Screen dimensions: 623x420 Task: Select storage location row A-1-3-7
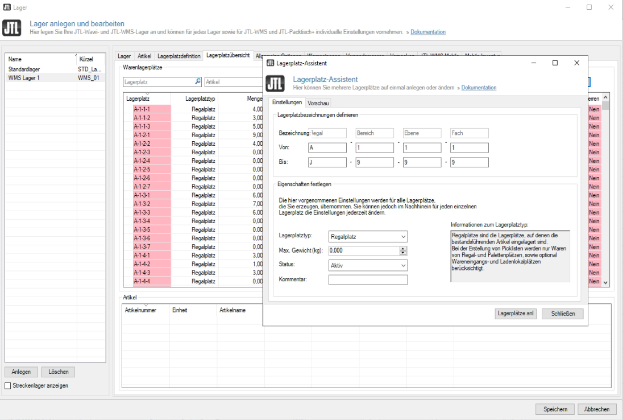pyautogui.click(x=193, y=247)
